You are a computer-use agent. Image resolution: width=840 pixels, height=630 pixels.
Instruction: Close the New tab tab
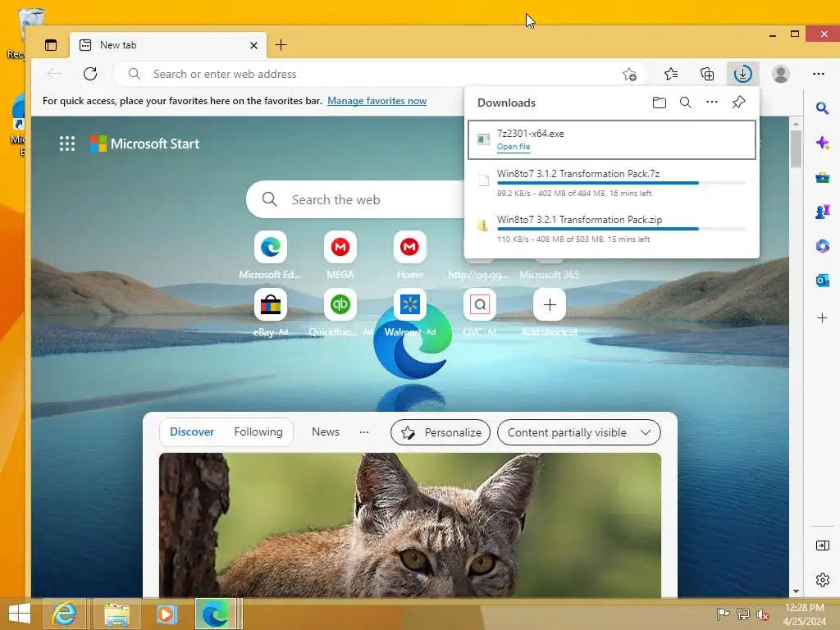254,46
